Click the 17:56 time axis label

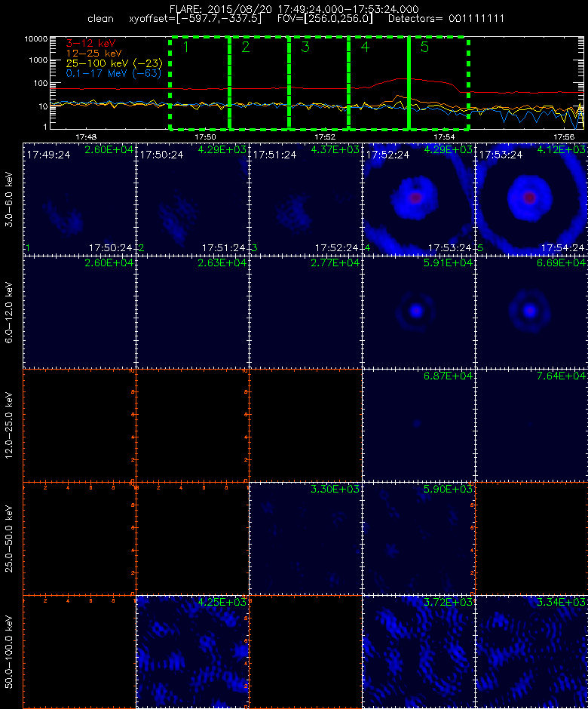point(564,137)
